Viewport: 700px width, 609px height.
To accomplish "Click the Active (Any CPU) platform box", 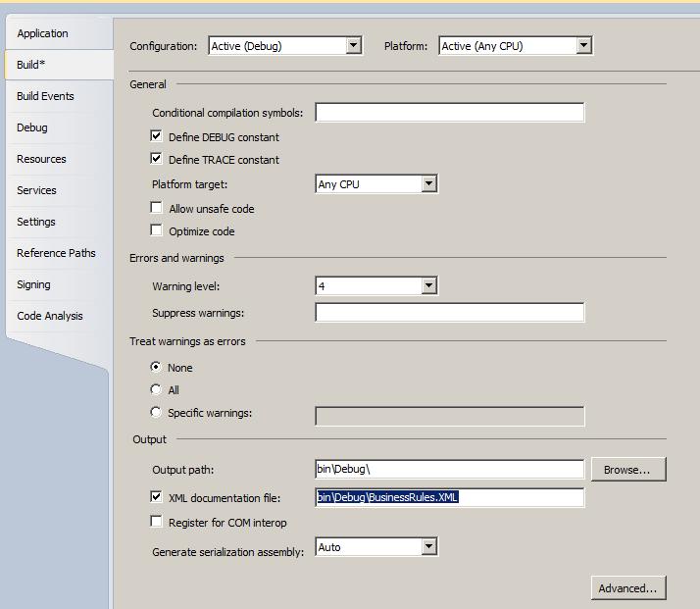I will click(515, 45).
